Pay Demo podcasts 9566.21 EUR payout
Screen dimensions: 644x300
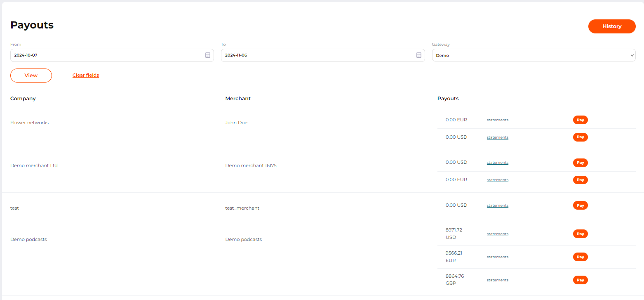coord(580,257)
